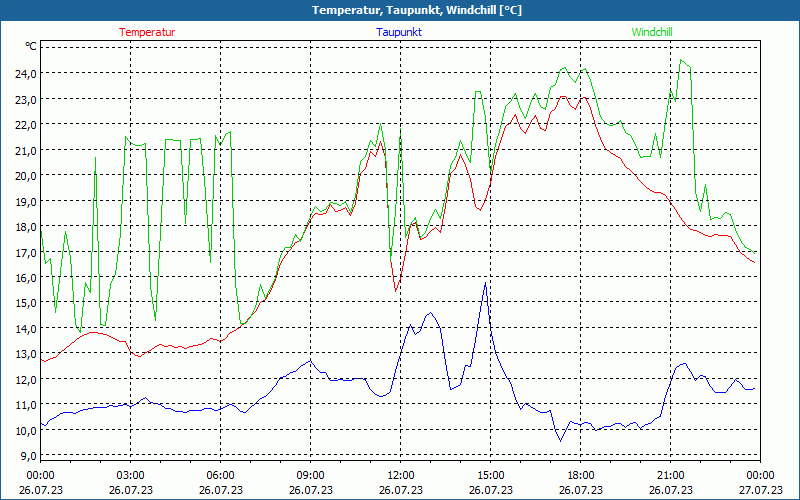Click the blue Taupunkt legend label

399,32
